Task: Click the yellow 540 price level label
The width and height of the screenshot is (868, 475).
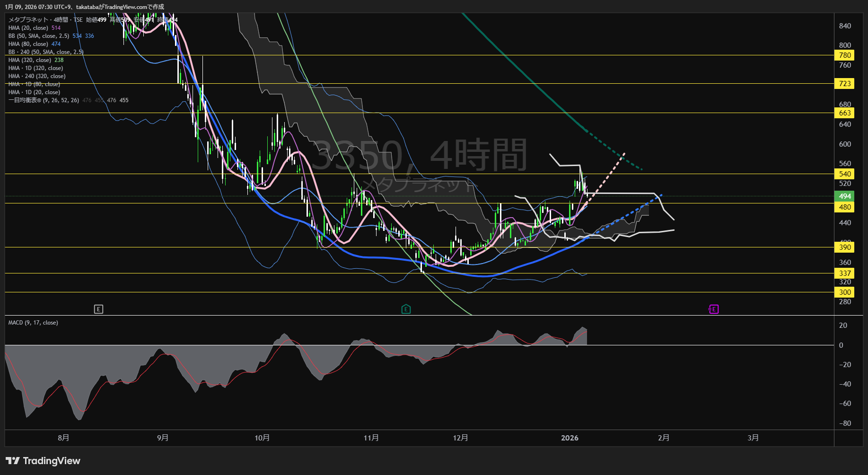Action: coord(844,174)
